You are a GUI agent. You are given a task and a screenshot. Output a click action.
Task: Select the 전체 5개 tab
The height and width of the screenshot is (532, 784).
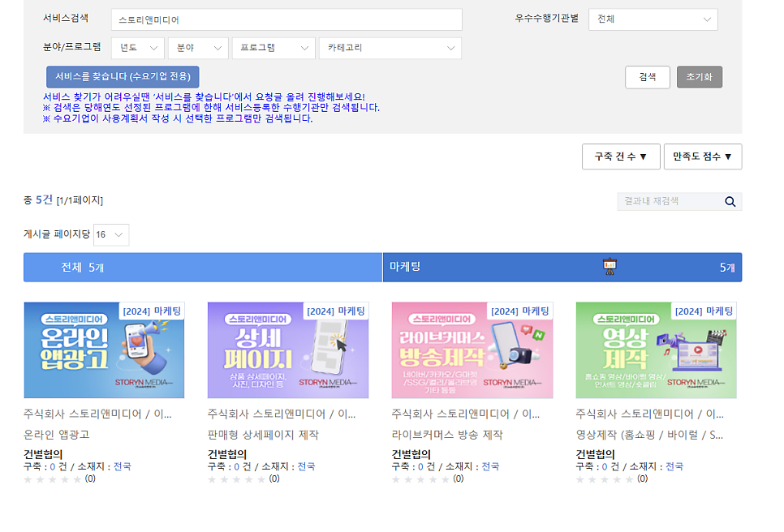click(x=203, y=268)
